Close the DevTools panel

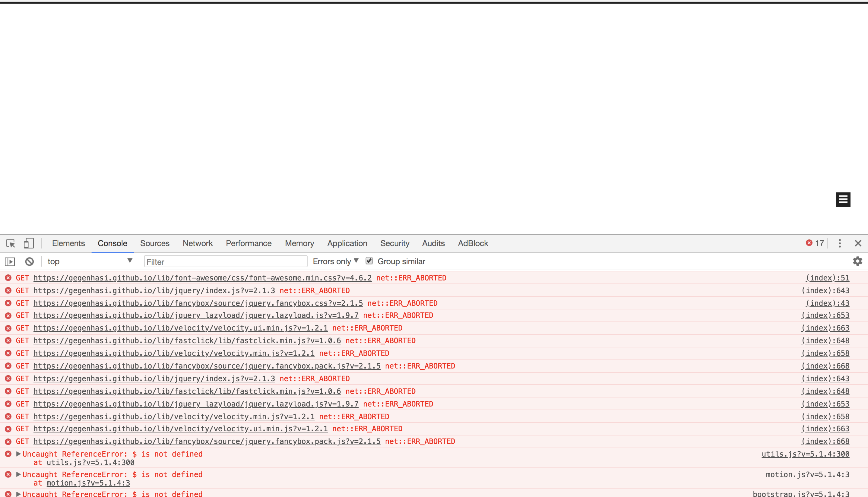(x=858, y=243)
